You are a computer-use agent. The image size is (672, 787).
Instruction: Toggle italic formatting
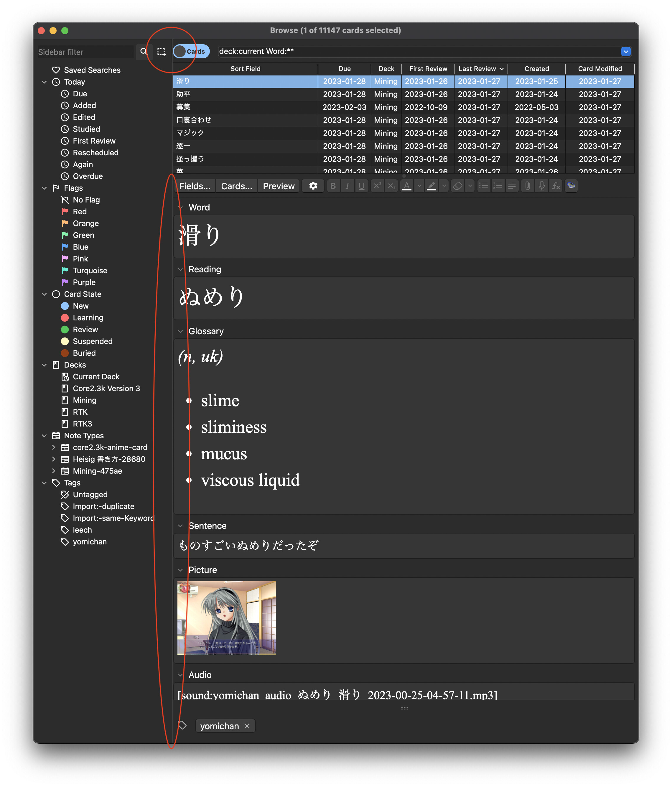pos(347,186)
